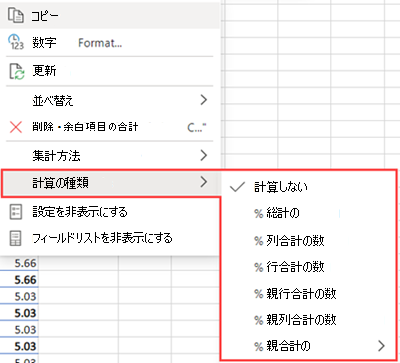Expand the 計算の種類 submenu arrow
This screenshot has width=400, height=363.
click(204, 182)
